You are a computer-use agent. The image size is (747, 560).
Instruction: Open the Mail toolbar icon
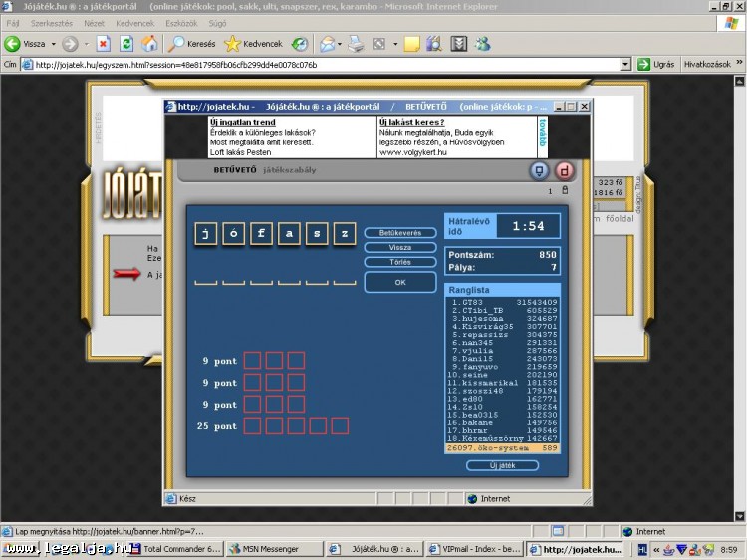(327, 44)
